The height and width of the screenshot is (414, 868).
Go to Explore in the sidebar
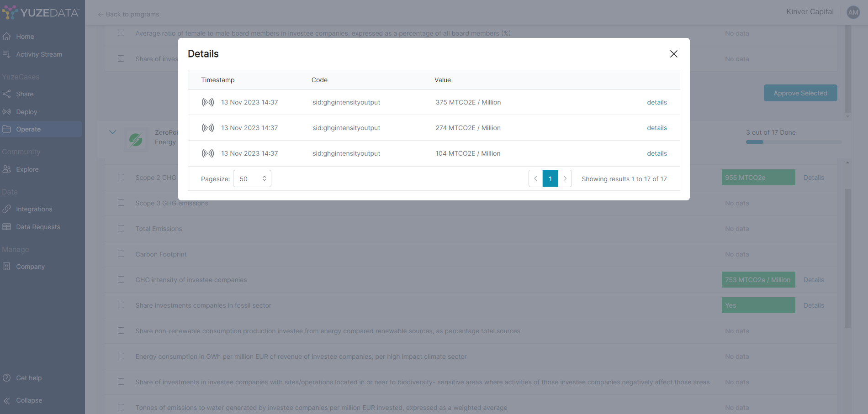27,169
